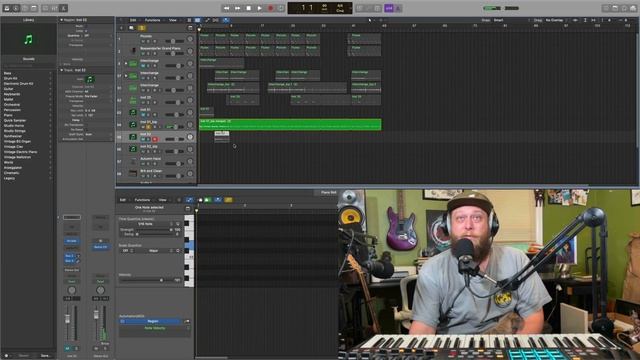This screenshot has width=640, height=360.
Task: Click the Inst 51 track instrument icon
Action: [133, 112]
